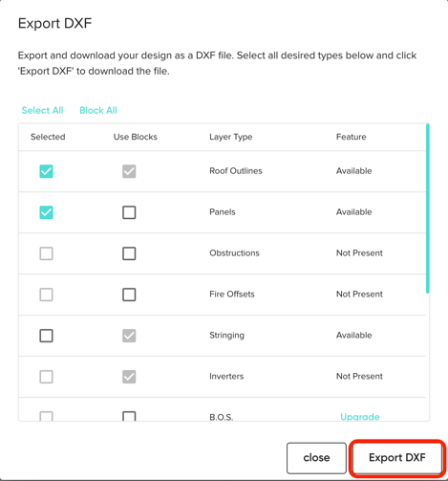Uncheck Selected for Roof Outlines
Viewport: 448px width, 481px height.
pyautogui.click(x=46, y=171)
